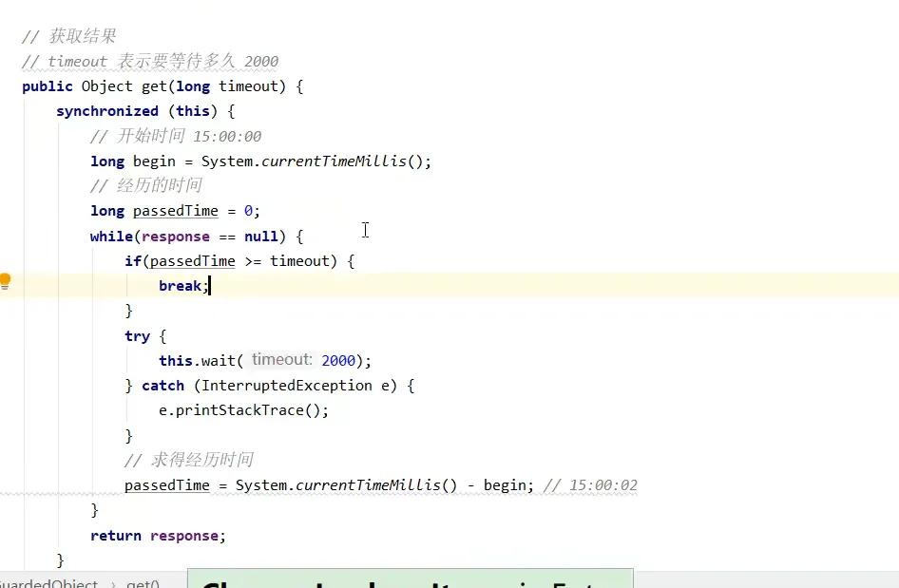Open the GuardedObject breadcrumb item
The width and height of the screenshot is (899, 588).
[48, 583]
